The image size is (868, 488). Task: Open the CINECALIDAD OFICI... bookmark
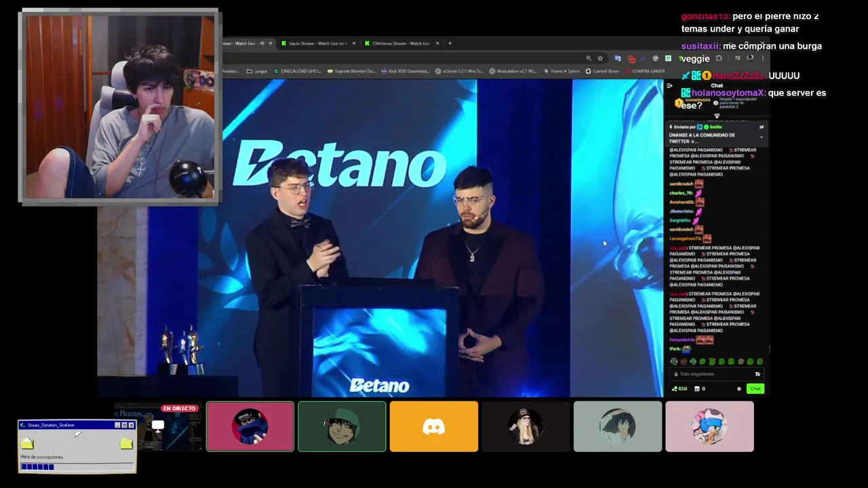(297, 71)
